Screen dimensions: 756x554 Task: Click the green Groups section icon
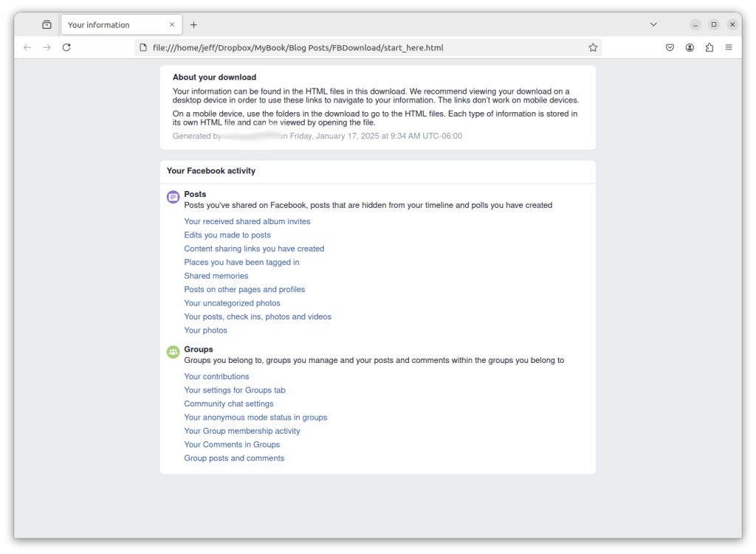click(x=173, y=352)
